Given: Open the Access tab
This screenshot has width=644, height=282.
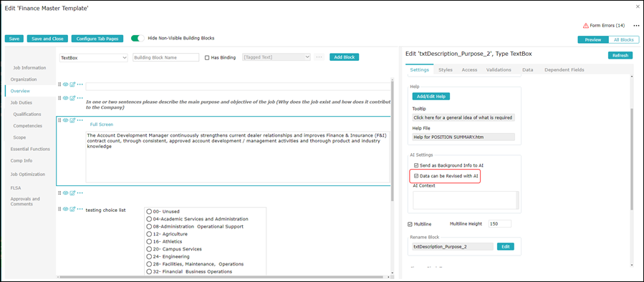Looking at the screenshot, I should [469, 69].
